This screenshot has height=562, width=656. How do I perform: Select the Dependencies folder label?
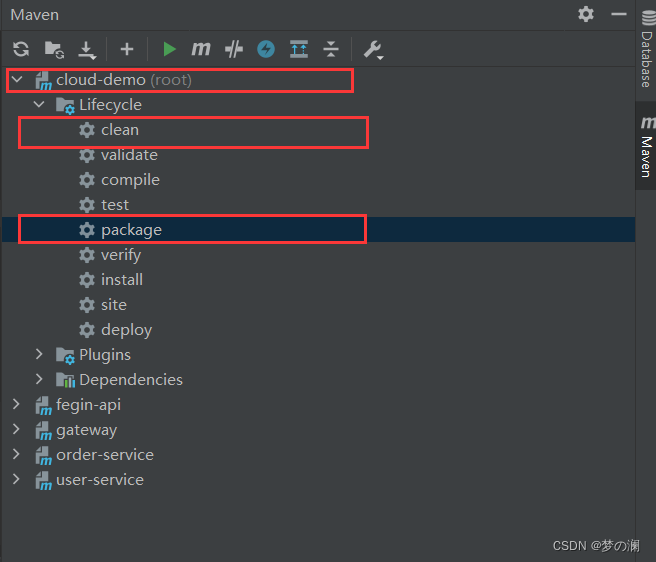tap(131, 380)
